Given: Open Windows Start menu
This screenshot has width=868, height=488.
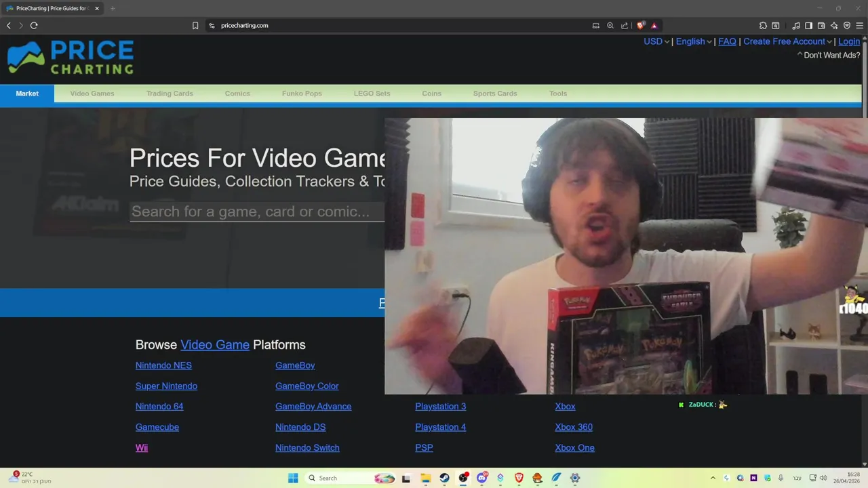Looking at the screenshot, I should pyautogui.click(x=293, y=478).
